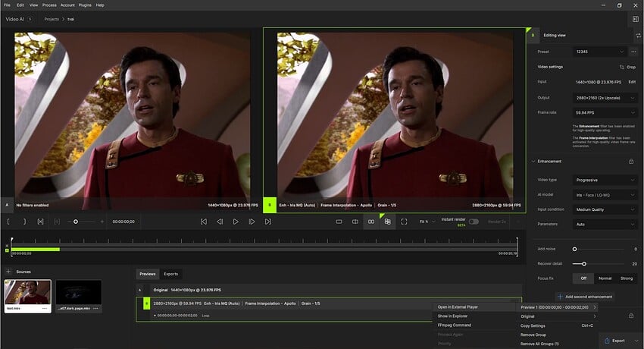Click the Crop button
Image resolution: width=644 pixels, height=349 pixels.
click(x=627, y=67)
